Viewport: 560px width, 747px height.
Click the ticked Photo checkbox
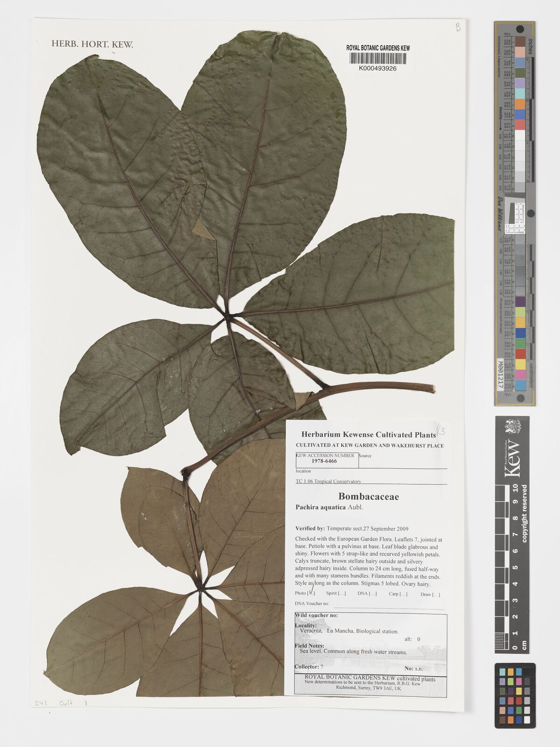pyautogui.click(x=310, y=594)
